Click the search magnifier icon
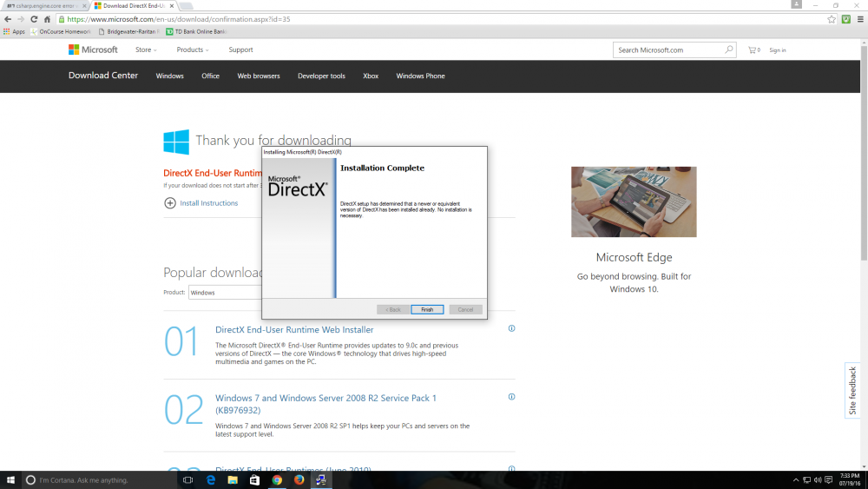Screen dimensions: 868x489 coord(729,50)
